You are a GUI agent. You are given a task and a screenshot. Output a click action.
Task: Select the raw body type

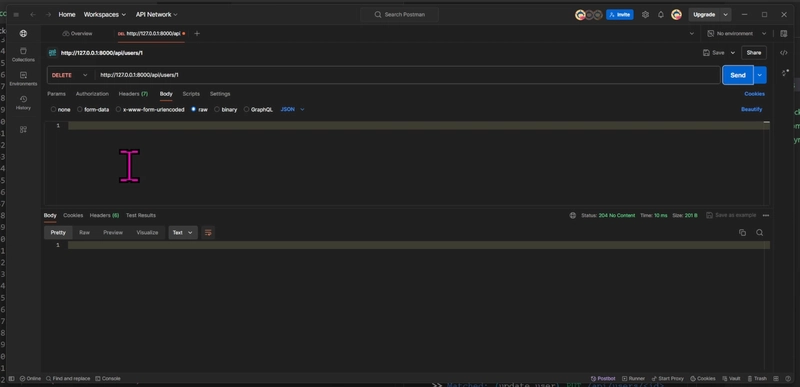[x=199, y=110]
